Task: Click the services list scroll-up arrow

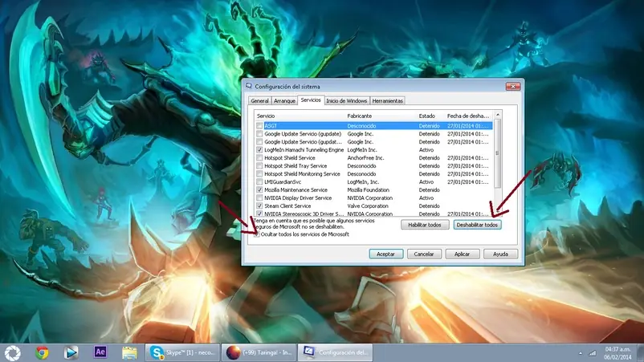Action: coord(497,115)
